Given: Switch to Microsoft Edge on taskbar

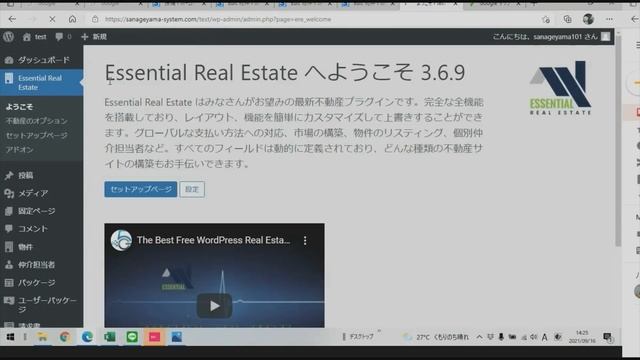Looking at the screenshot, I should 87,337.
